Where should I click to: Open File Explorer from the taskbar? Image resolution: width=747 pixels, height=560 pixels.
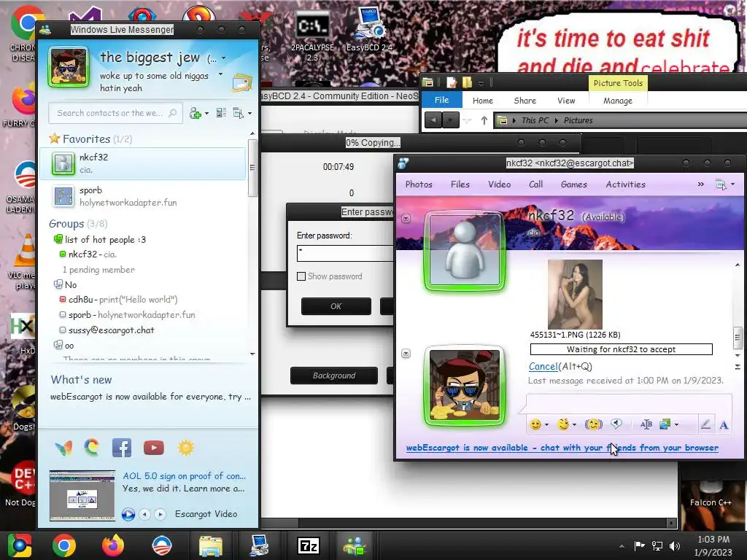(x=211, y=546)
